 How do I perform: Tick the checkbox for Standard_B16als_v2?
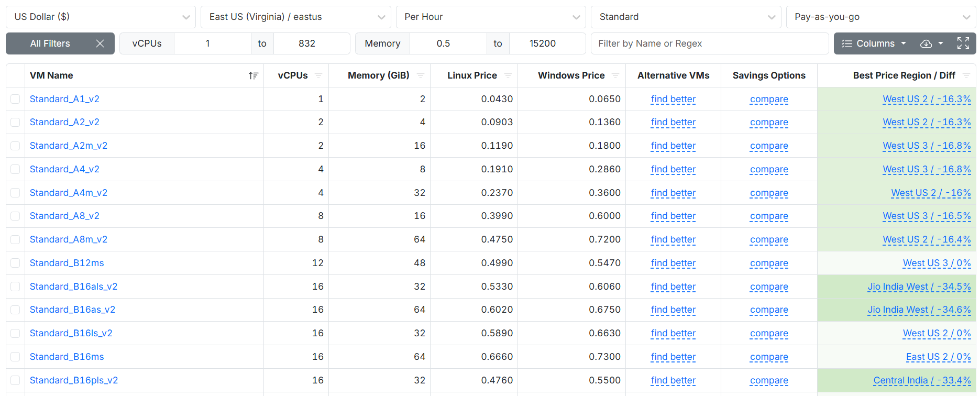pyautogui.click(x=15, y=287)
